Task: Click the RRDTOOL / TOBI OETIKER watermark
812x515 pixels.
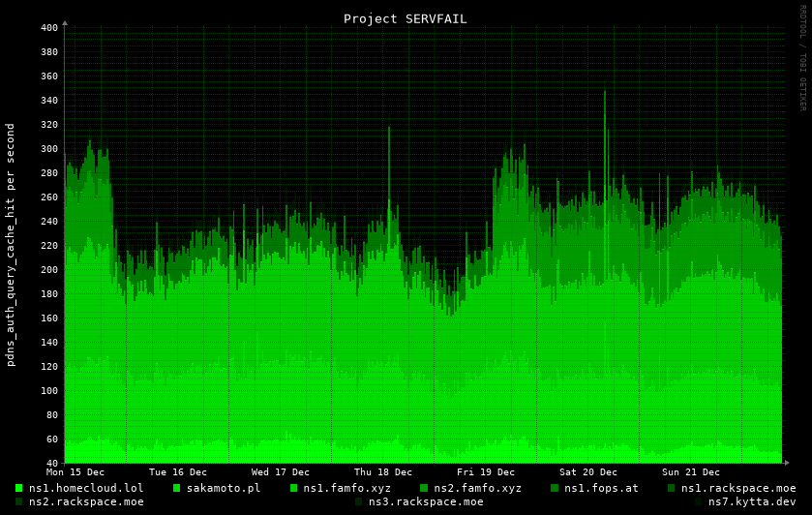Action: click(x=802, y=57)
